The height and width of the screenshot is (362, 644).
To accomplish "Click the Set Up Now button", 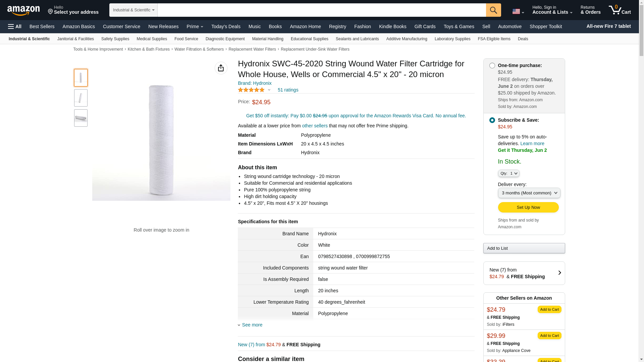I will pyautogui.click(x=528, y=207).
